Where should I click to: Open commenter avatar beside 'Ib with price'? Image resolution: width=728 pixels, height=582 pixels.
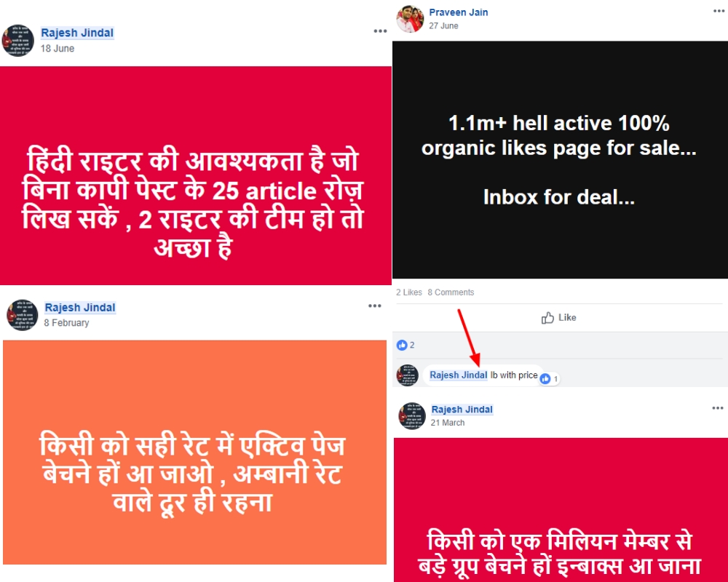tap(408, 375)
